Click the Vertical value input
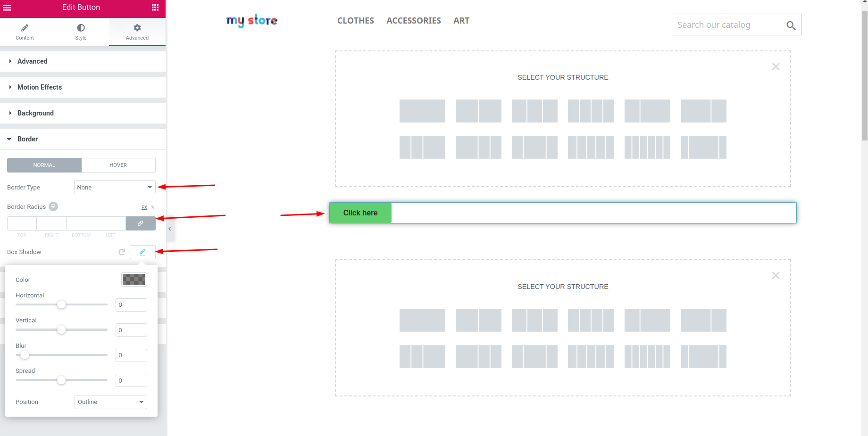Screen dimensions: 868x436 pos(131,330)
